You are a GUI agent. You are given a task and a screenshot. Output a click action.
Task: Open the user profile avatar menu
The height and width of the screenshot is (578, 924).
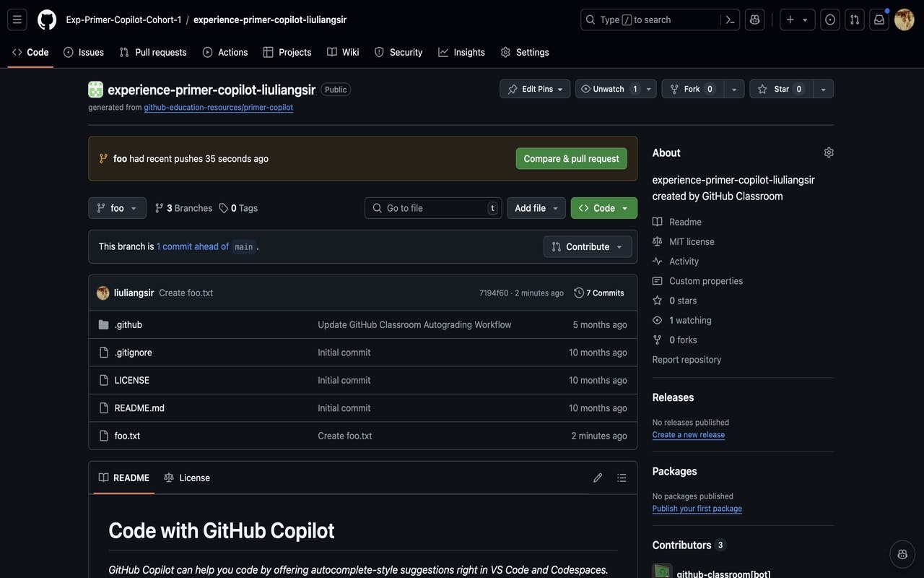click(x=905, y=20)
